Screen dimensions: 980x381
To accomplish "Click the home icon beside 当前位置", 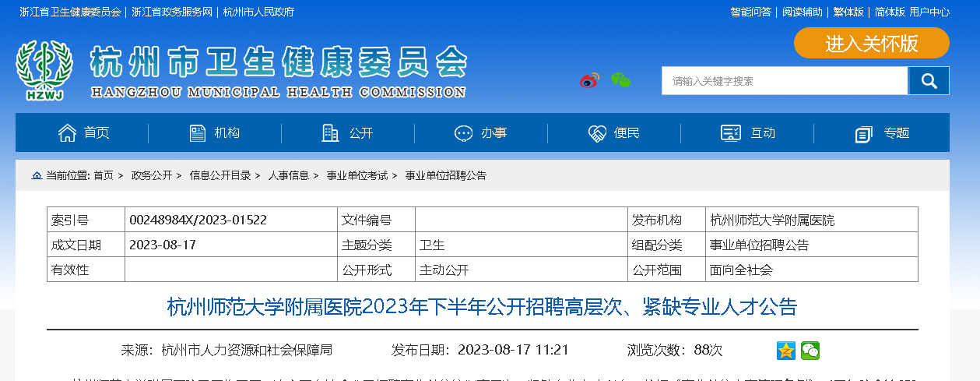I will [37, 176].
